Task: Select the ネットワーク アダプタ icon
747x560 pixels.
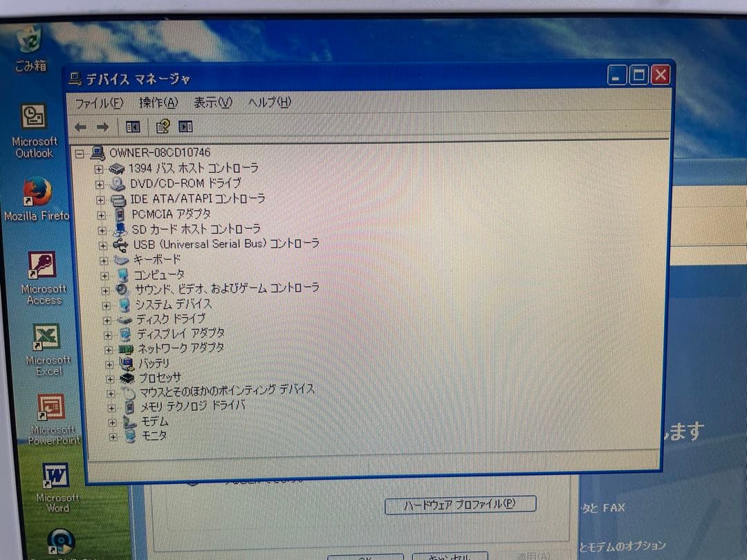Action: pos(126,348)
